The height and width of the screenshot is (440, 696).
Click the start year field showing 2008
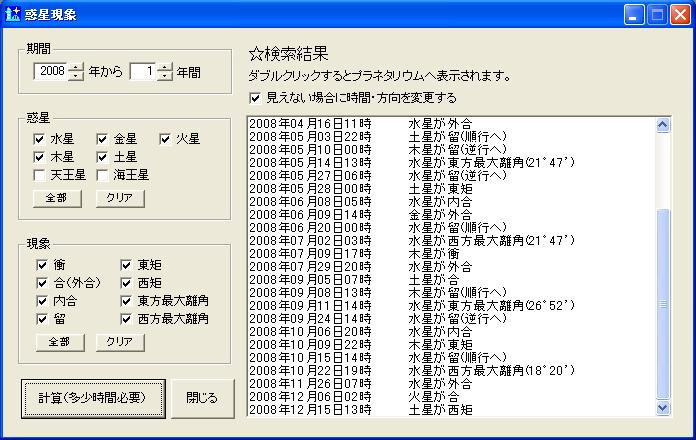(x=51, y=72)
